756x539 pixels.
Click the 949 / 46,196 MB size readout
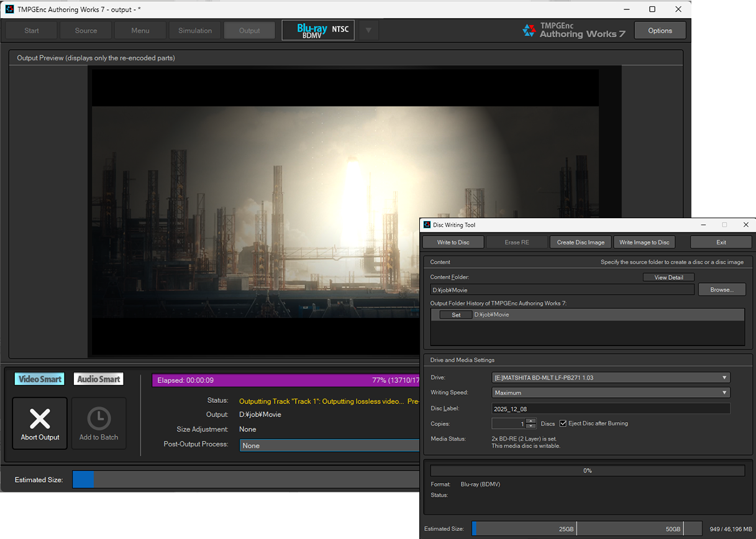731,529
